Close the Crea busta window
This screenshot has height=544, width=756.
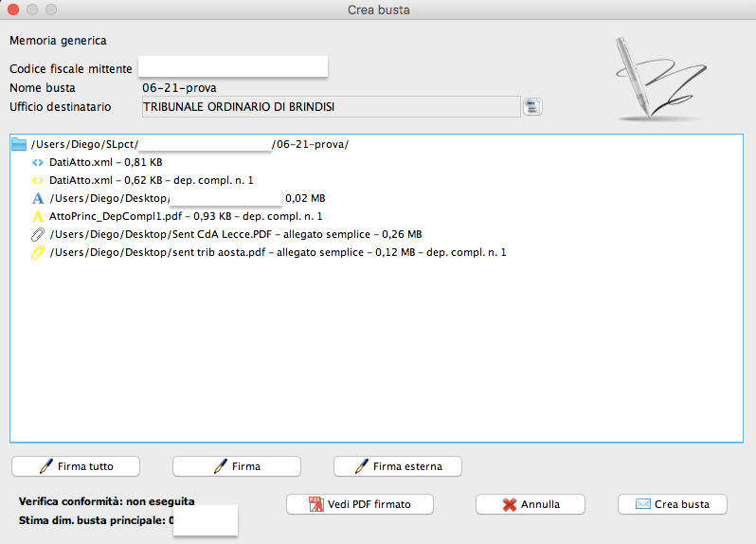point(13,9)
